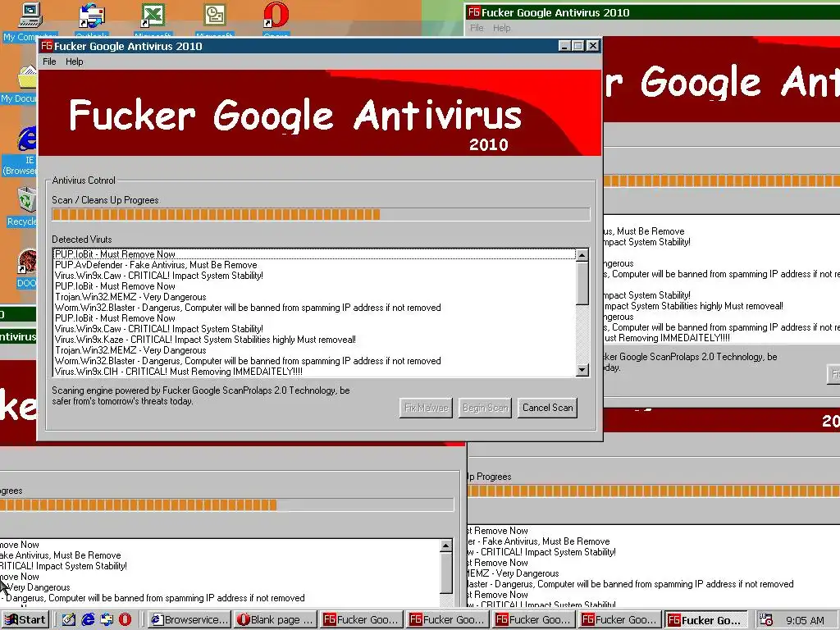The image size is (840, 630).
Task: Click the 9:05 AM taskbar clock
Action: [x=805, y=620]
